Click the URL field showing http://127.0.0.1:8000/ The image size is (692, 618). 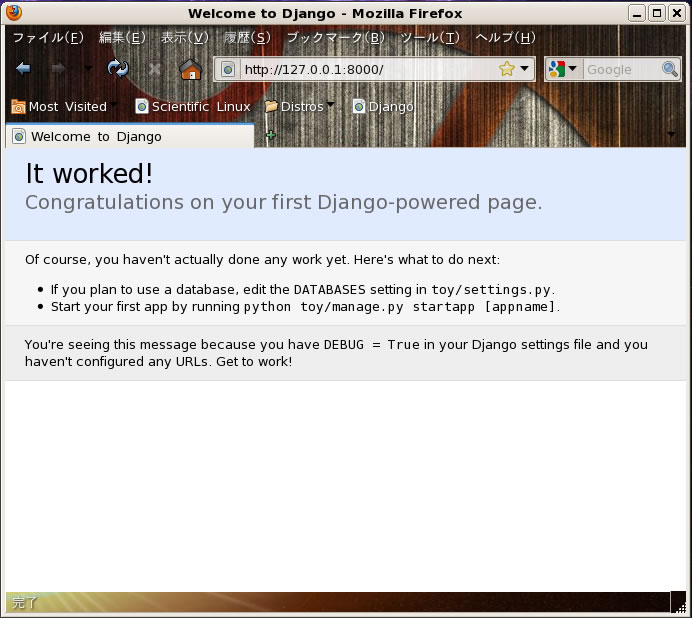tap(369, 69)
